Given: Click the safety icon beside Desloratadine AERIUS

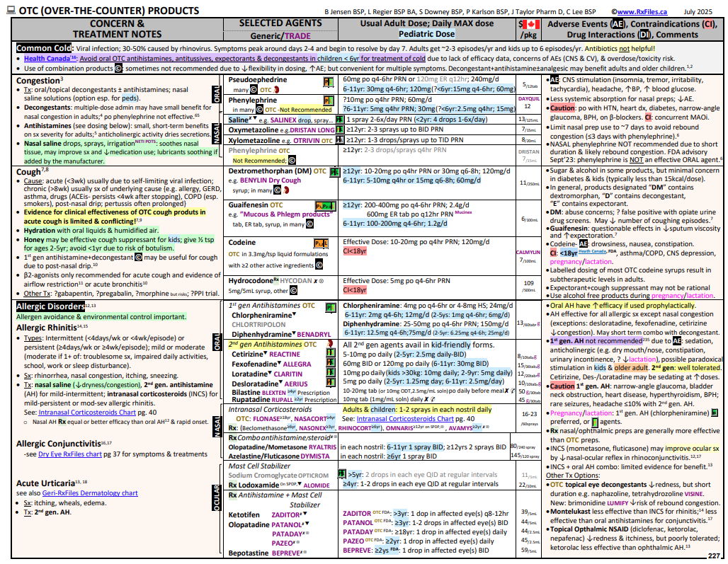Looking at the screenshot, I should coord(331,383).
